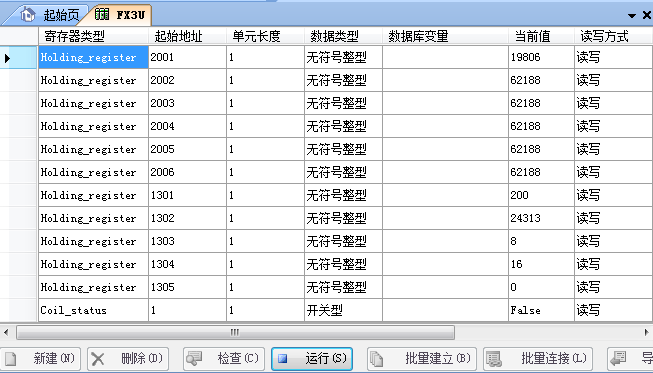653x373 pixels.
Task: Click the 运行(S) run icon
Action: 283,358
